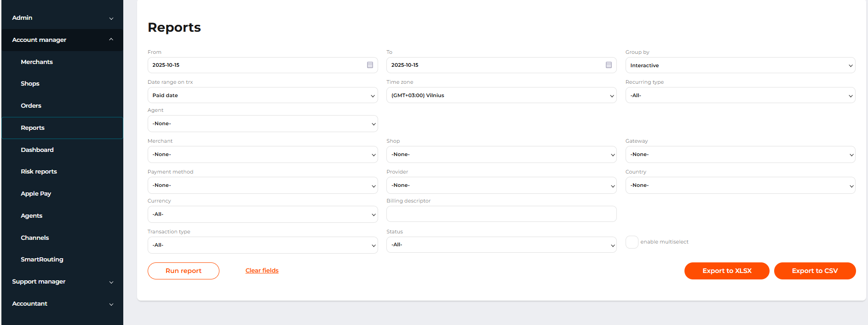Click the Clear fields link

tap(262, 271)
